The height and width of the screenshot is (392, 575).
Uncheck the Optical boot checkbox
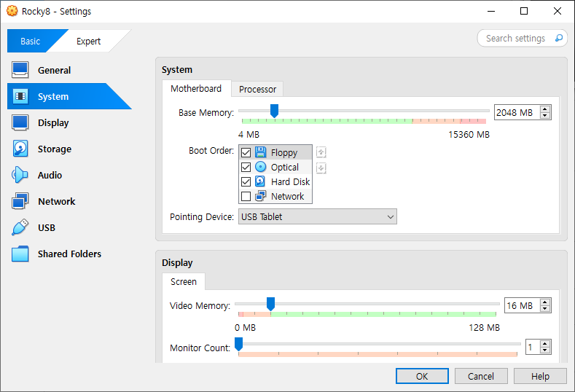pos(246,167)
